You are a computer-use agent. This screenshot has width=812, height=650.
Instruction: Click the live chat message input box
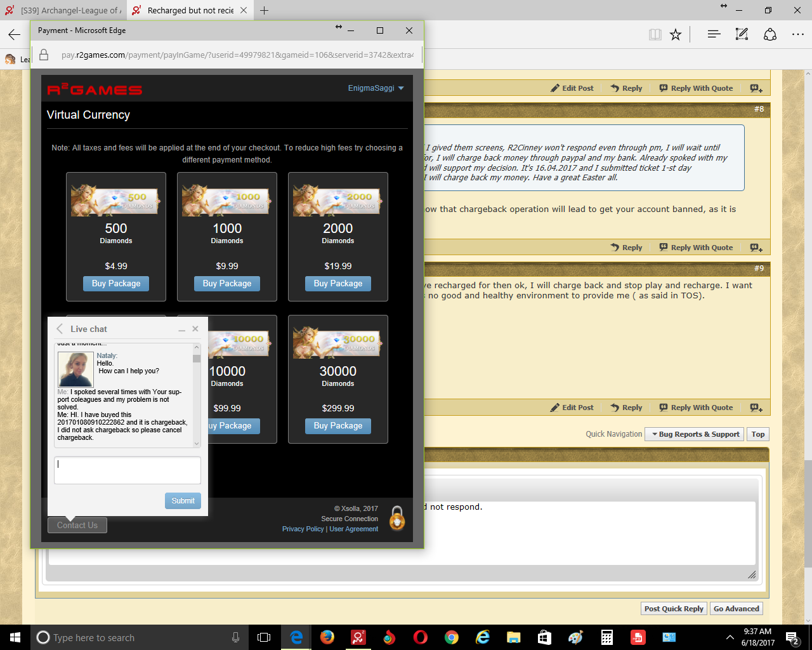click(x=128, y=470)
